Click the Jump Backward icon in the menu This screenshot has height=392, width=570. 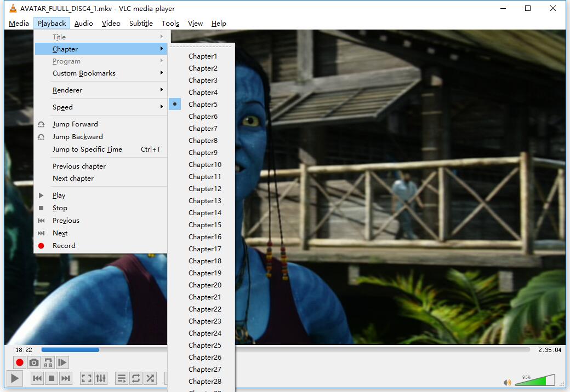click(x=41, y=137)
